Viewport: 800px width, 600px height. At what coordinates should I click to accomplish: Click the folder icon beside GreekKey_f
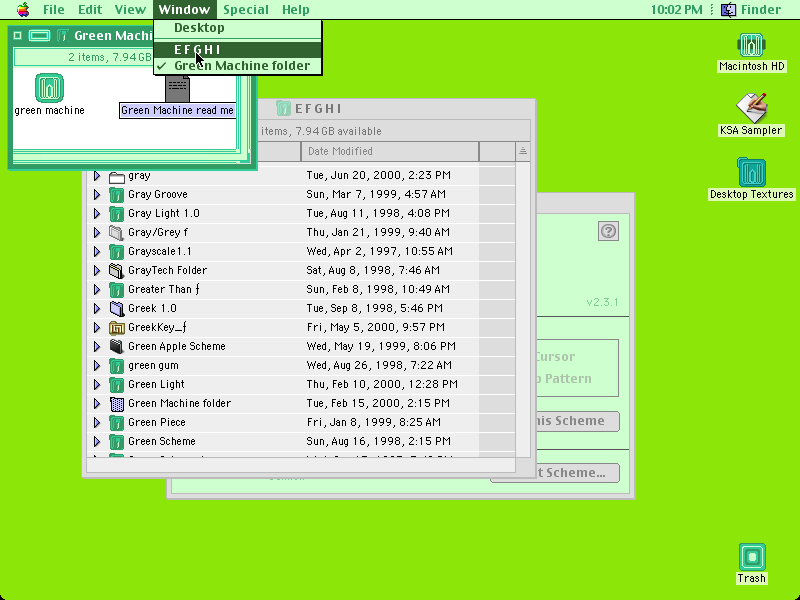(117, 328)
